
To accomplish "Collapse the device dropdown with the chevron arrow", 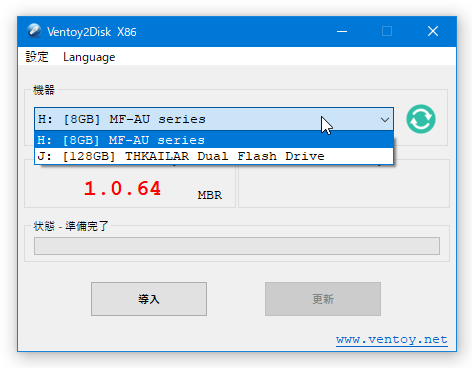I will (385, 119).
